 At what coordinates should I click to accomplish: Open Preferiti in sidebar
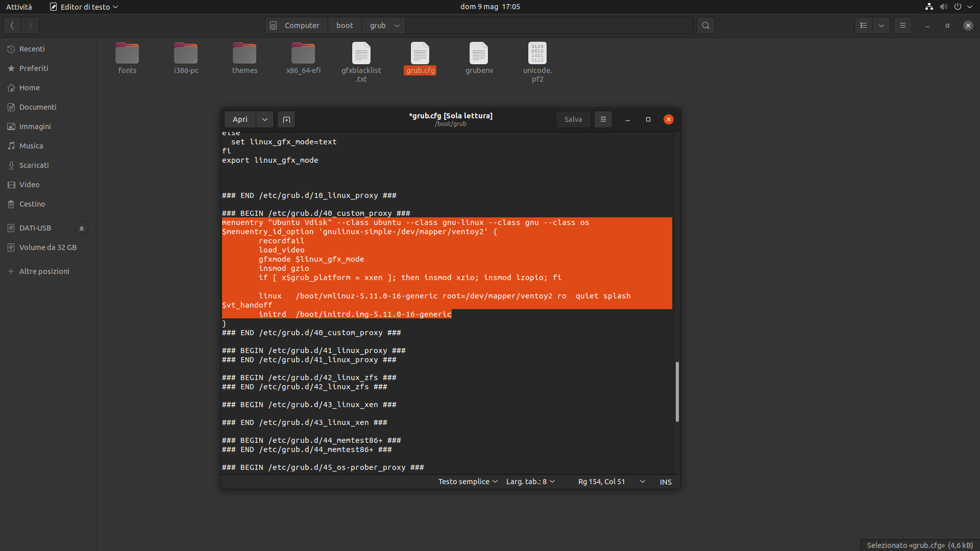point(48,68)
